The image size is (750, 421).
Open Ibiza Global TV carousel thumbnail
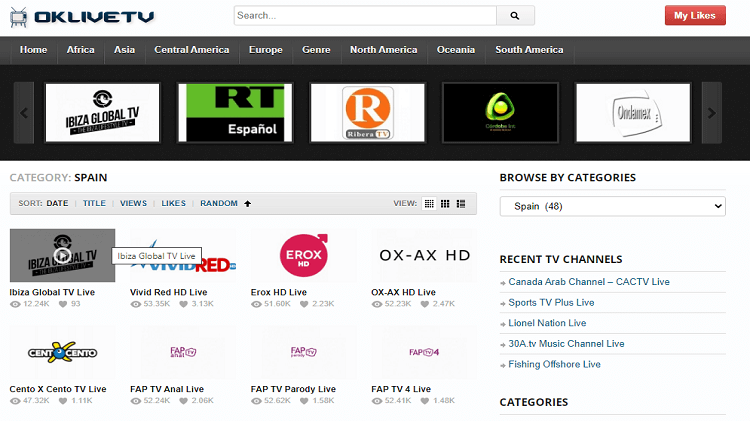[102, 113]
